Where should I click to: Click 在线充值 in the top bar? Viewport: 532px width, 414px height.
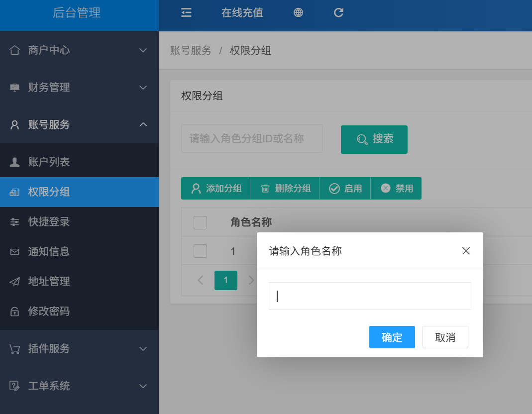click(242, 13)
